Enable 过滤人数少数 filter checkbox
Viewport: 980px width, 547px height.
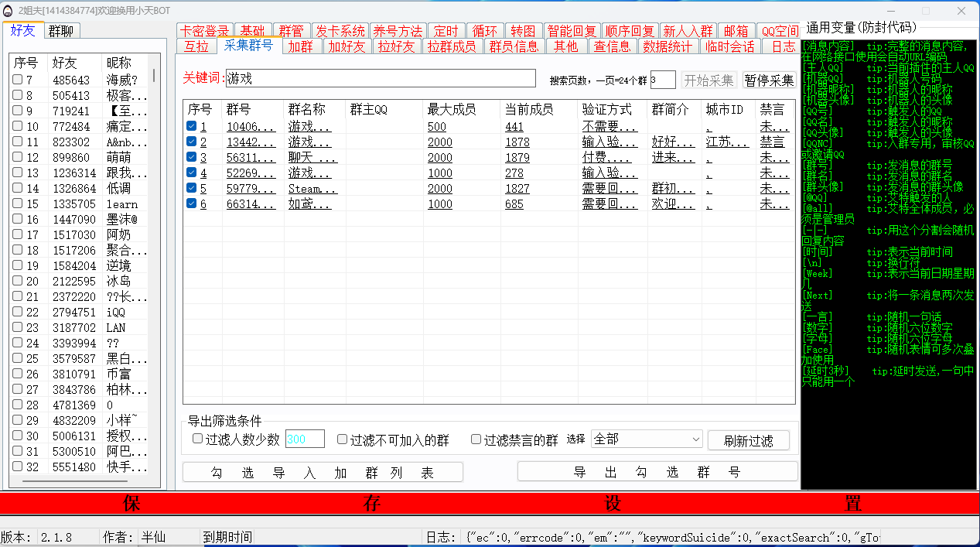click(x=198, y=439)
